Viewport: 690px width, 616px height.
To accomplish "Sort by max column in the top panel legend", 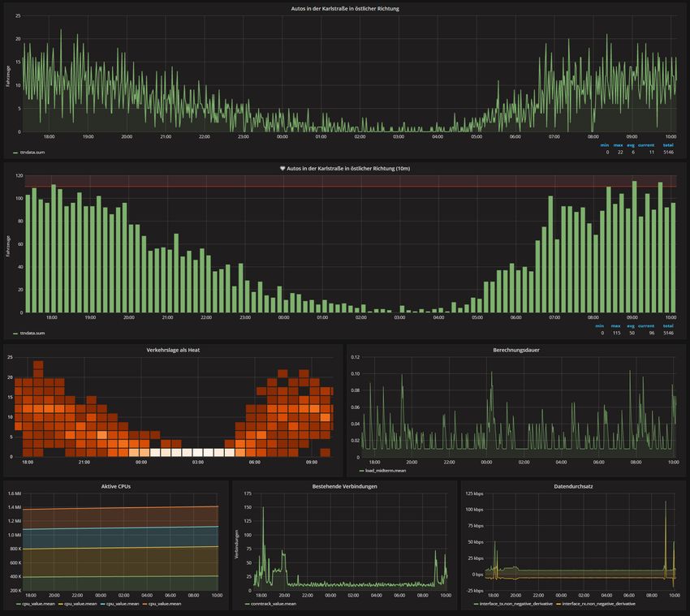I will pyautogui.click(x=618, y=145).
